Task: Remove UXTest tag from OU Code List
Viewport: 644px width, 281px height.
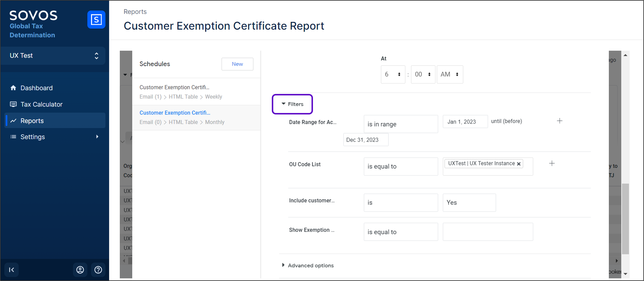Action: point(519,164)
